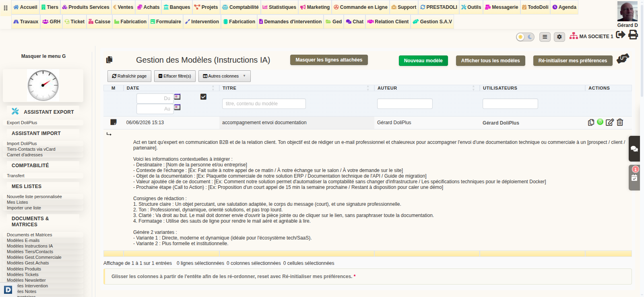Open the Comptabilité menu

[x=240, y=7]
